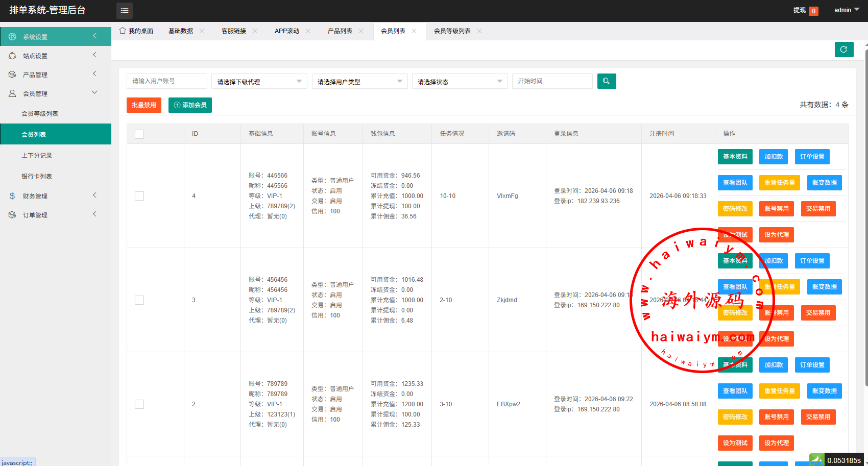The height and width of the screenshot is (466, 868).
Task: Click the page vertical scrollbar
Action: click(866, 204)
